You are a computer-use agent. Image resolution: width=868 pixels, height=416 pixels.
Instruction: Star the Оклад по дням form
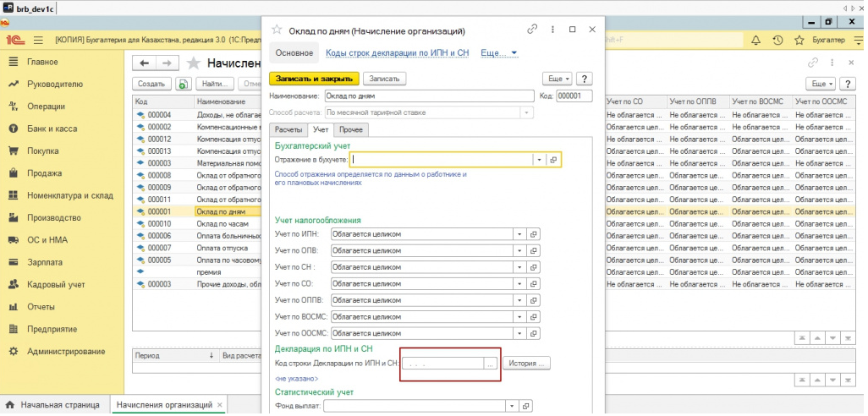(276, 30)
